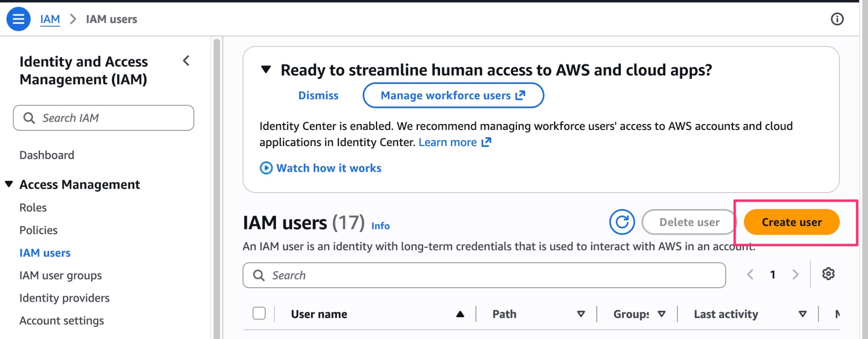Open the info panel icon at top right
Viewport: 868px width, 339px height.
[x=837, y=19]
